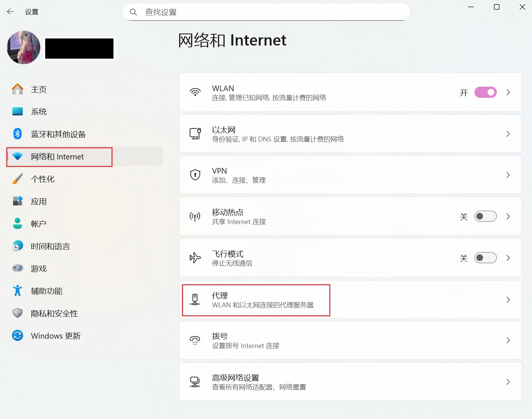Click the 查找设置 search field
The height and width of the screenshot is (419, 532).
(266, 12)
